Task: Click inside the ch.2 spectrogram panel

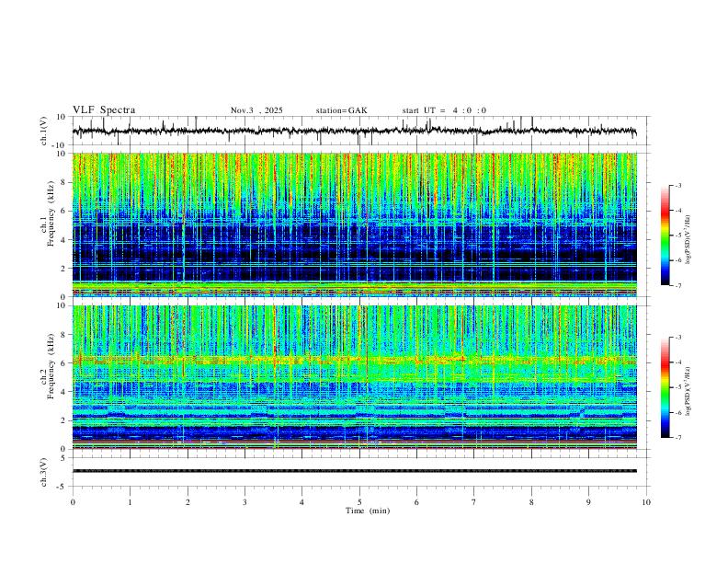Action: [x=355, y=377]
